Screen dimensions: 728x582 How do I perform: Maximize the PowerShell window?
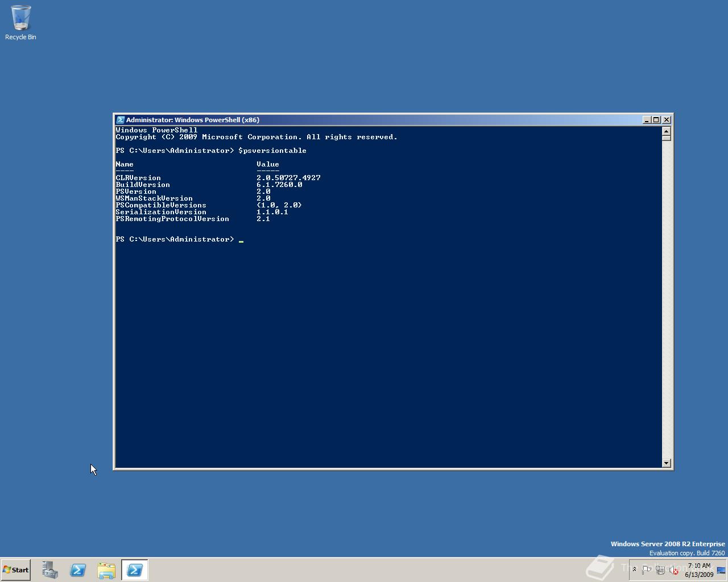click(x=656, y=120)
